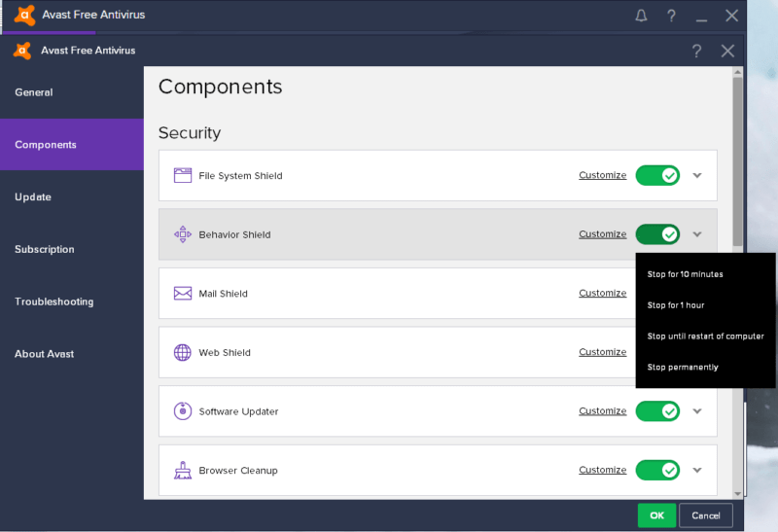Image resolution: width=778 pixels, height=532 pixels.
Task: Open the General settings tab
Action: [72, 92]
